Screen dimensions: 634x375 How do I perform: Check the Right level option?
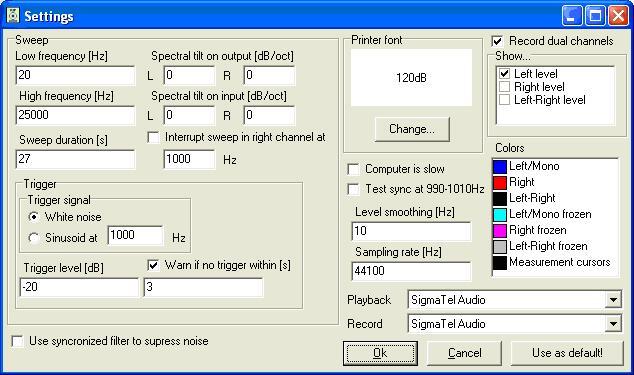click(x=504, y=87)
